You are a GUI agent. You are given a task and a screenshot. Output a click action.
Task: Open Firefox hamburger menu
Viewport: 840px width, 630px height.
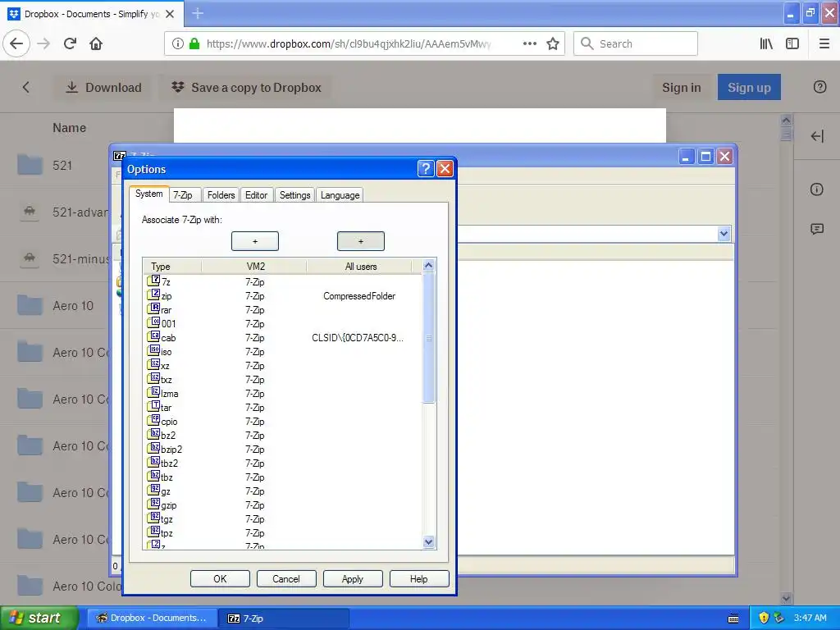click(824, 43)
